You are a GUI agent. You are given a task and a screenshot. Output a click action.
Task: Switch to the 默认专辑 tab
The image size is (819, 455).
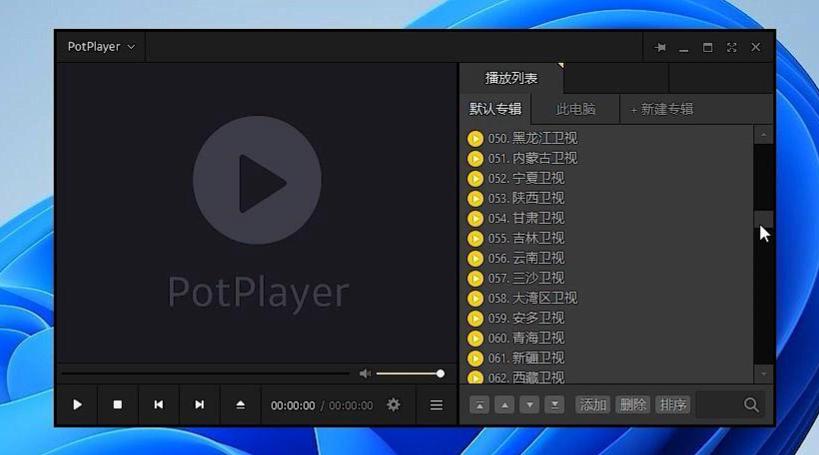point(495,109)
